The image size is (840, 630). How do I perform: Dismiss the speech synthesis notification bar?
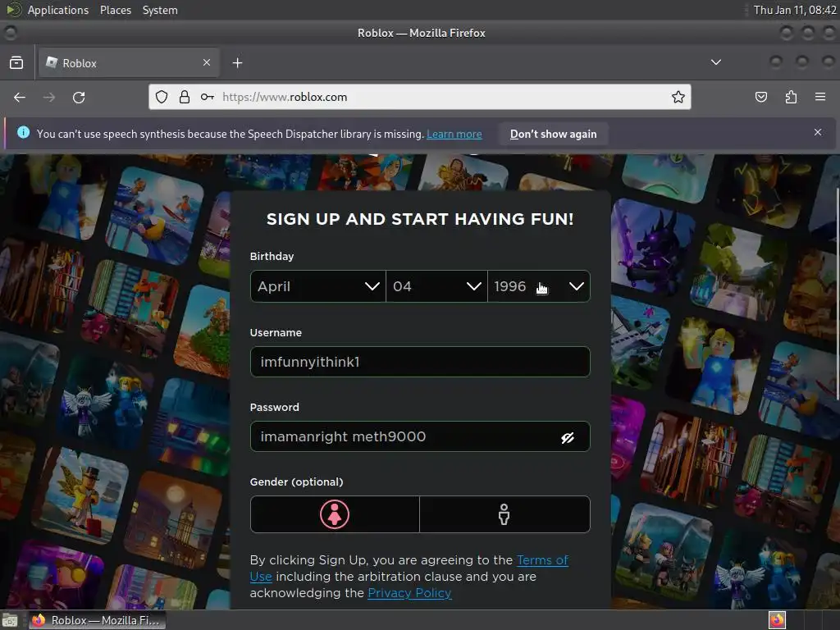tap(818, 132)
